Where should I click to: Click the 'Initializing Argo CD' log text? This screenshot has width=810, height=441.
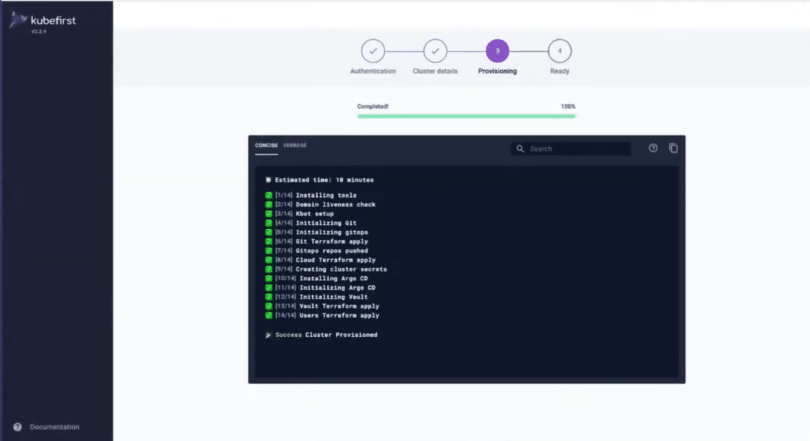point(337,288)
